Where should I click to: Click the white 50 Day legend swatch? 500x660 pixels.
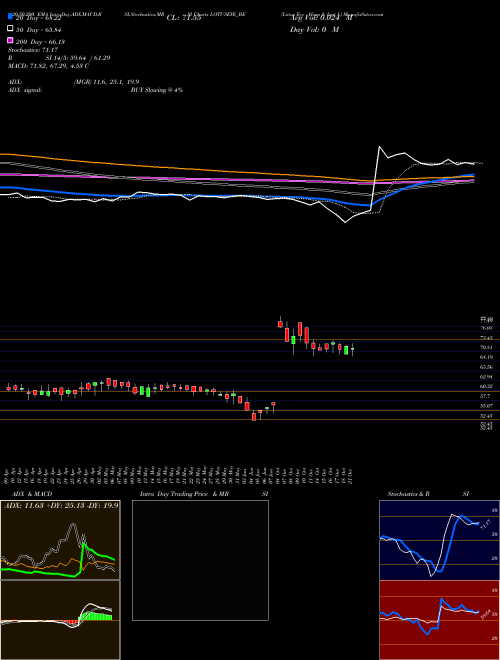[10, 29]
